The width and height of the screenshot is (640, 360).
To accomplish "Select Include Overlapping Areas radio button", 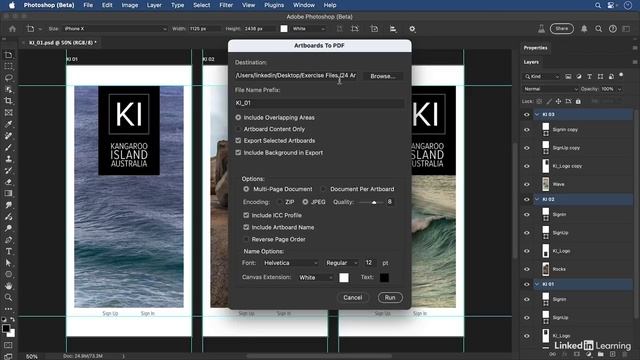I will (238, 118).
